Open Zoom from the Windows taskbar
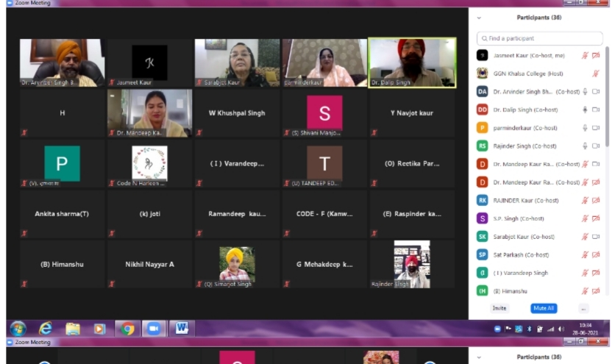This screenshot has height=364, width=615. [x=154, y=329]
